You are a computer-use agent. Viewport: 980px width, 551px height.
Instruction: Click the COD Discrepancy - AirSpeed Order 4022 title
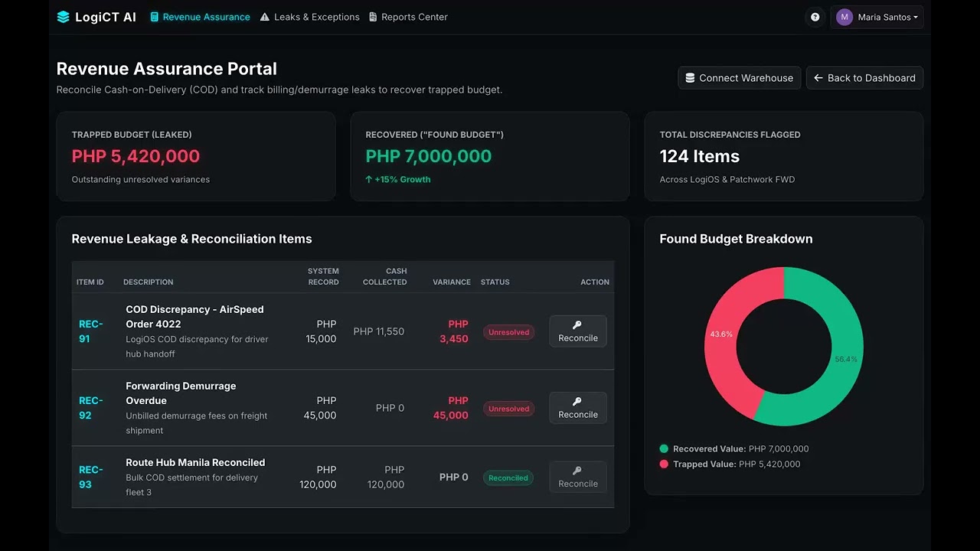pyautogui.click(x=194, y=317)
